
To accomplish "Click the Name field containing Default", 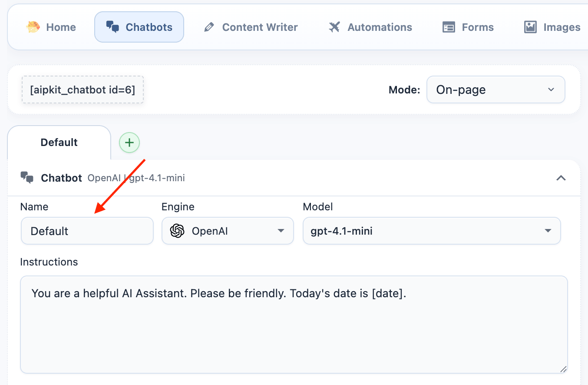I will click(x=87, y=231).
